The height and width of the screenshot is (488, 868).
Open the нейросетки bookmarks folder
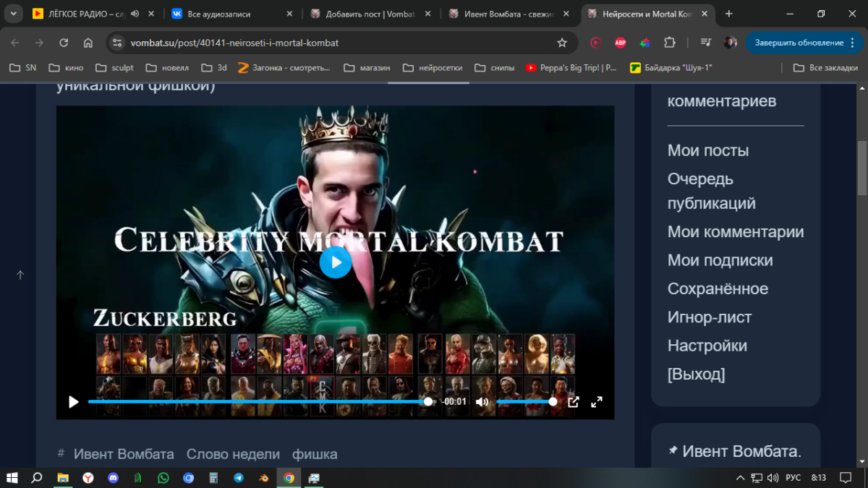433,68
